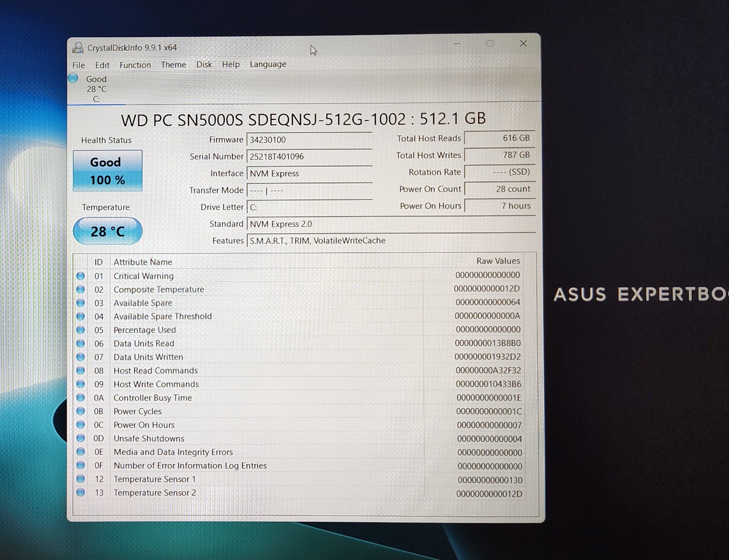Click status dot of Available Spare row
This screenshot has height=560, width=729.
(x=81, y=303)
